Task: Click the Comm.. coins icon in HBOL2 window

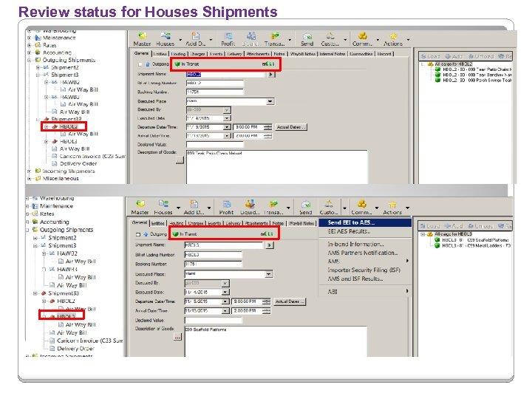Action: pyautogui.click(x=363, y=36)
